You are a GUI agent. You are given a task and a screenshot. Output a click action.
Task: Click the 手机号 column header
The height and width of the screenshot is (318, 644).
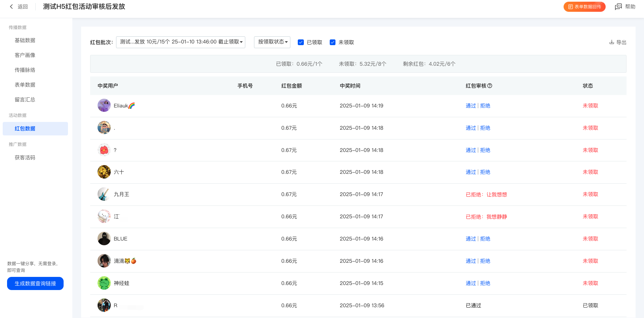pos(245,86)
